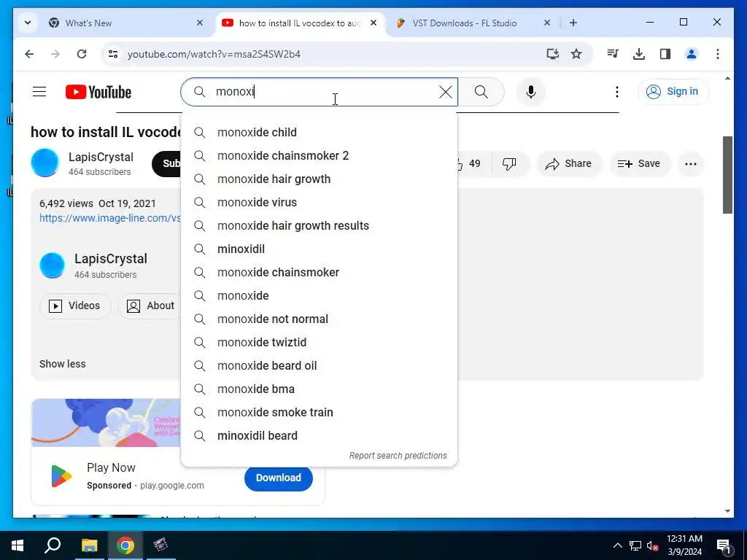The width and height of the screenshot is (747, 560).
Task: Click the sponsored ad banner image
Action: coord(107,423)
